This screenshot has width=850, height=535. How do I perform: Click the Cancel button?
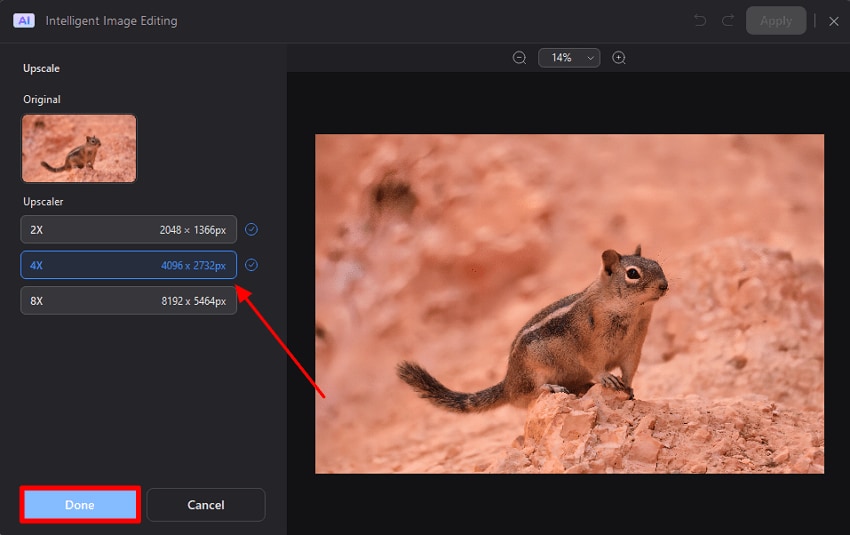pyautogui.click(x=206, y=505)
